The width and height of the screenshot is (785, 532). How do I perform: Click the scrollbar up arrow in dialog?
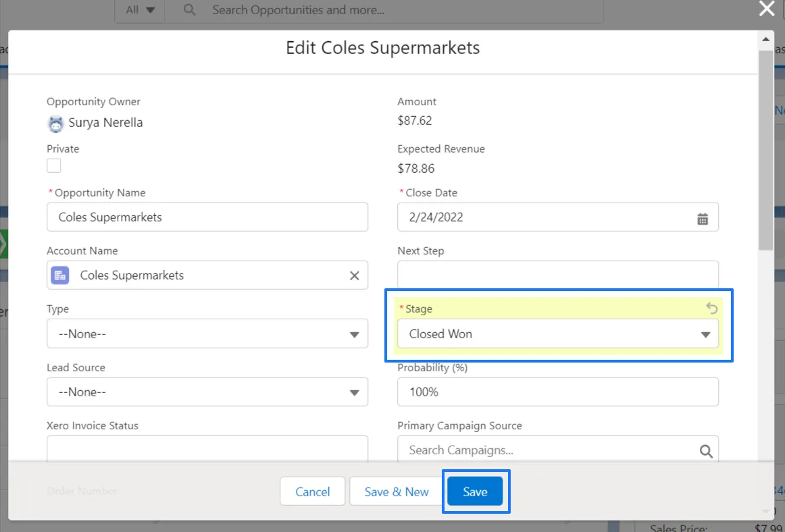(765, 39)
